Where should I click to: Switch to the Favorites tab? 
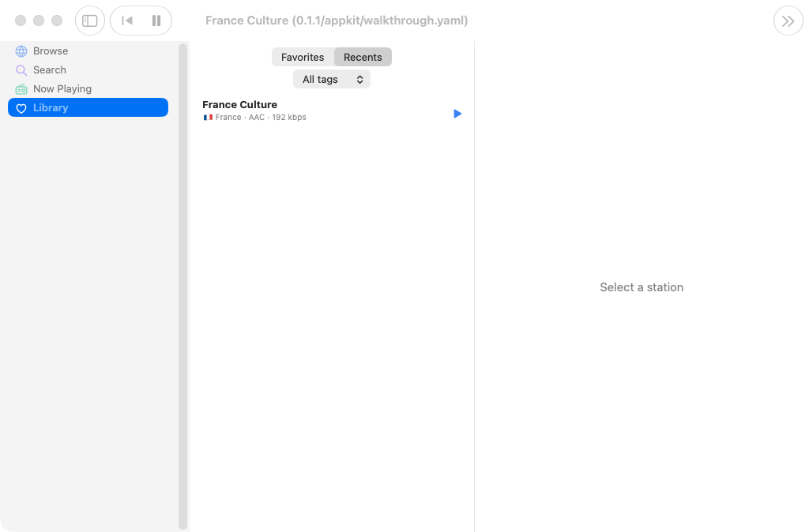(x=303, y=57)
